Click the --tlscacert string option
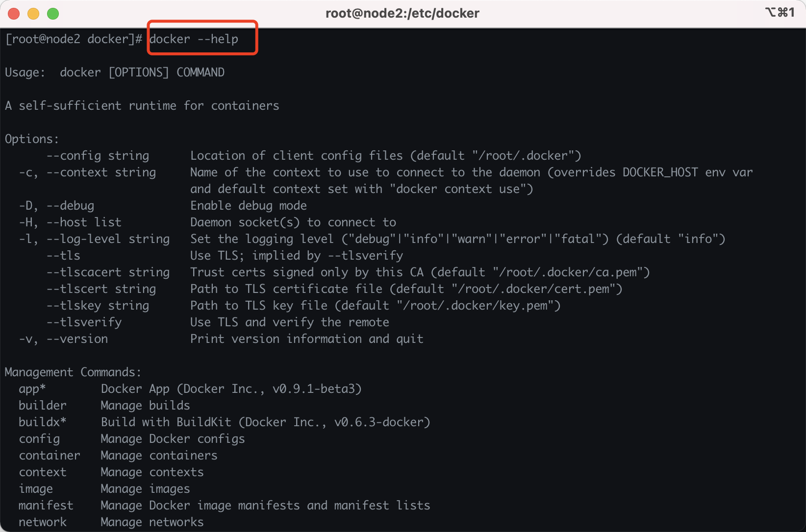The height and width of the screenshot is (532, 806). click(108, 272)
